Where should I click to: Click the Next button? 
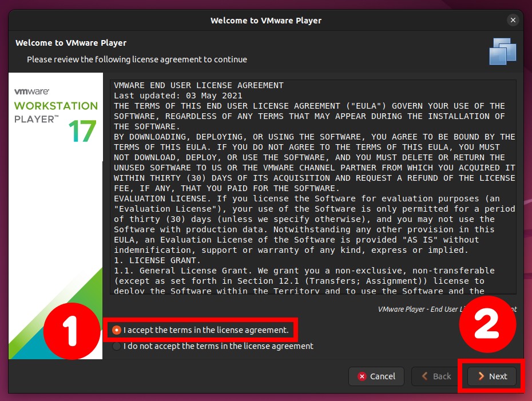point(492,376)
